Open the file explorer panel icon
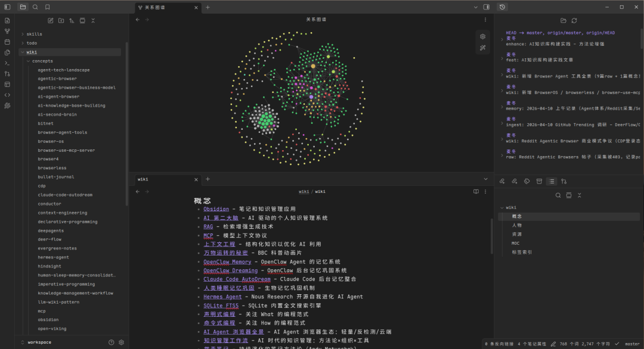The height and width of the screenshot is (349, 644). click(x=23, y=7)
